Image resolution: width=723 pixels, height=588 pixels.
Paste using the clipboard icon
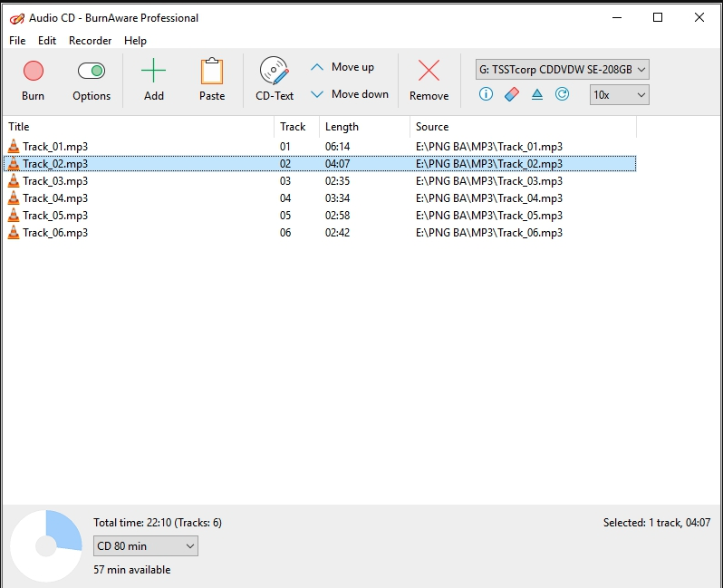[212, 71]
